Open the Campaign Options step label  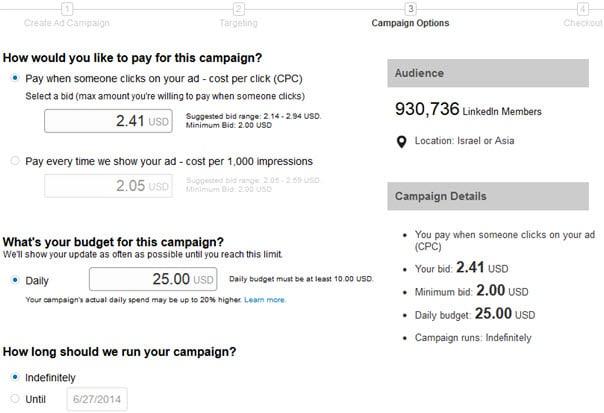point(410,23)
